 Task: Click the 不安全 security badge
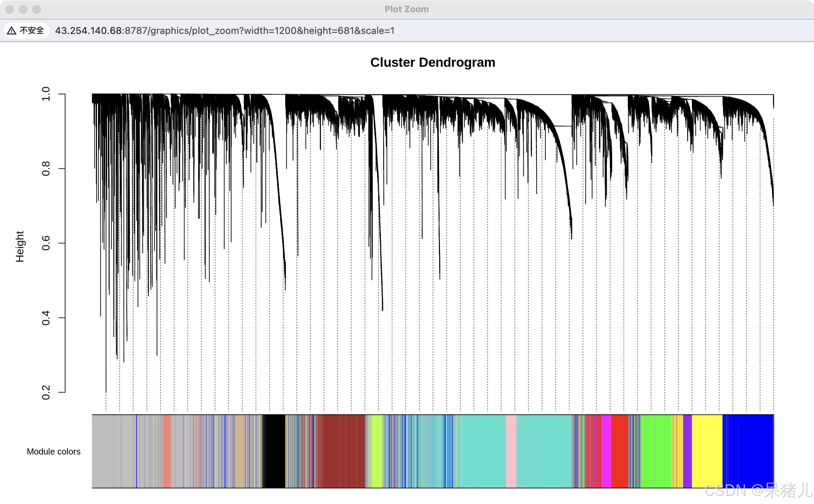[26, 31]
